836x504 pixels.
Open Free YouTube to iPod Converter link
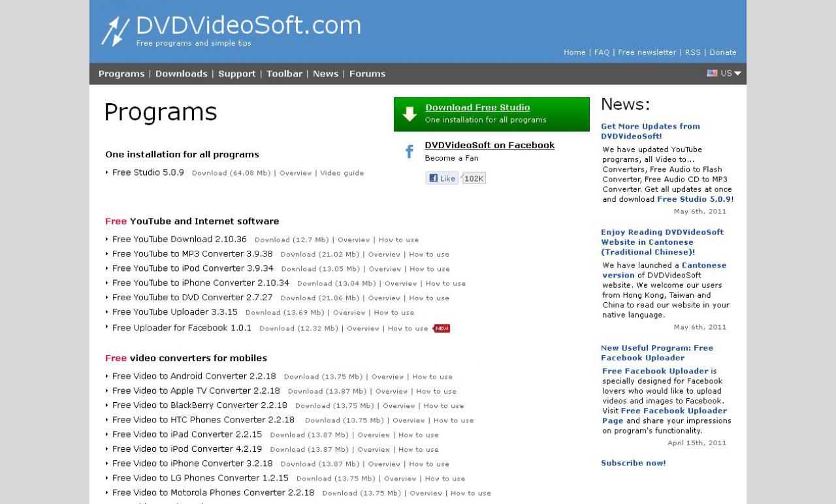[193, 268]
